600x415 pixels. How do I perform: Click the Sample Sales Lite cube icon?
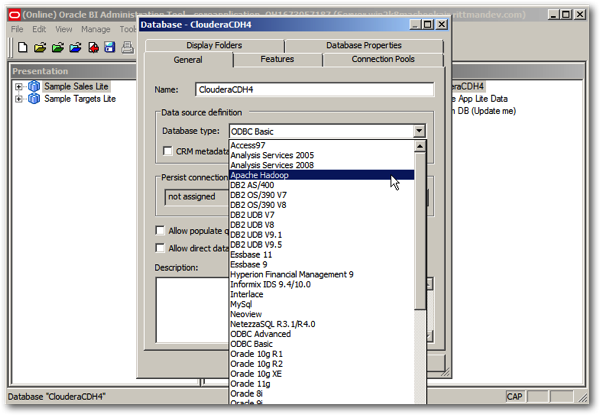pyautogui.click(x=34, y=86)
